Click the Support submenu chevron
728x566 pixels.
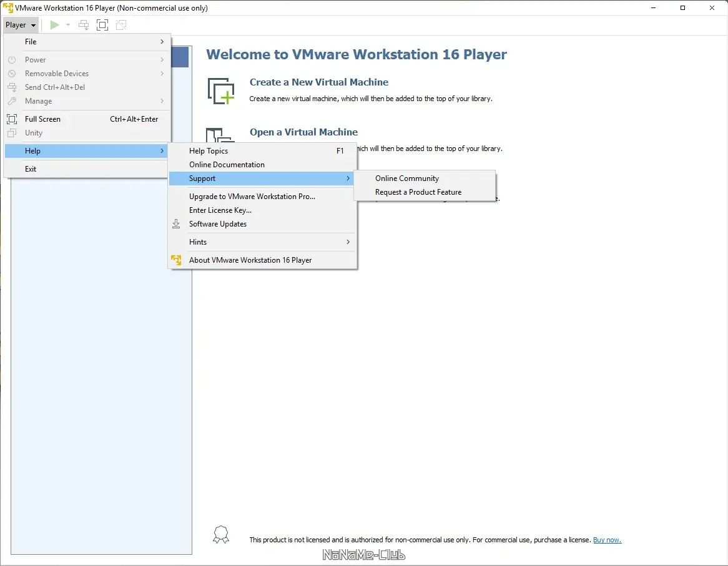coord(348,178)
